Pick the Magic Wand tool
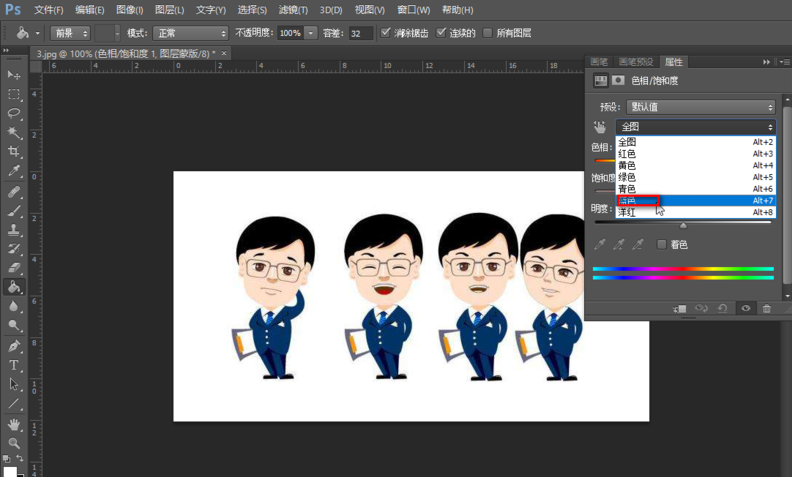This screenshot has width=792, height=477. (14, 132)
